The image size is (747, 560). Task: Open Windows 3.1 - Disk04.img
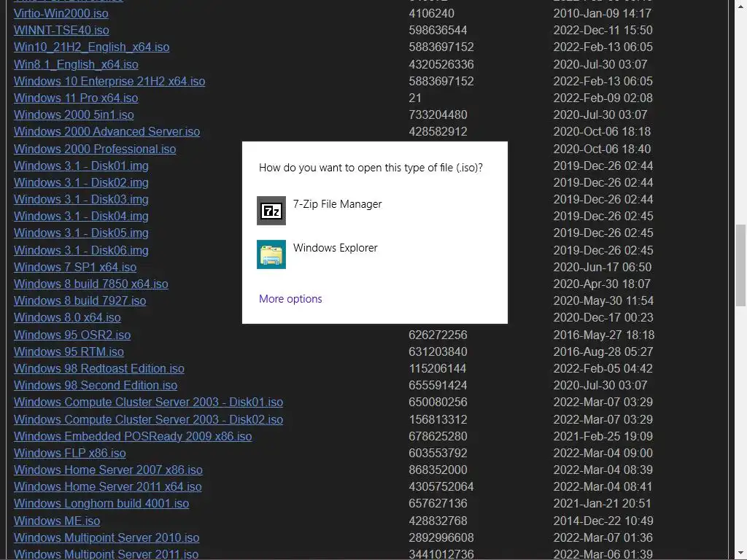pos(81,216)
